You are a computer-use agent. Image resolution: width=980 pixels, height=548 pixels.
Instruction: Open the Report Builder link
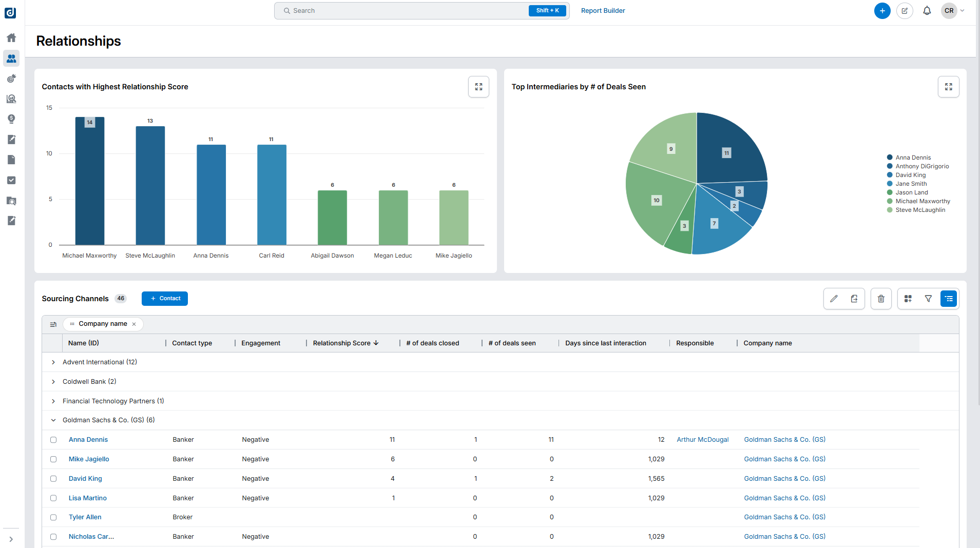[603, 11]
